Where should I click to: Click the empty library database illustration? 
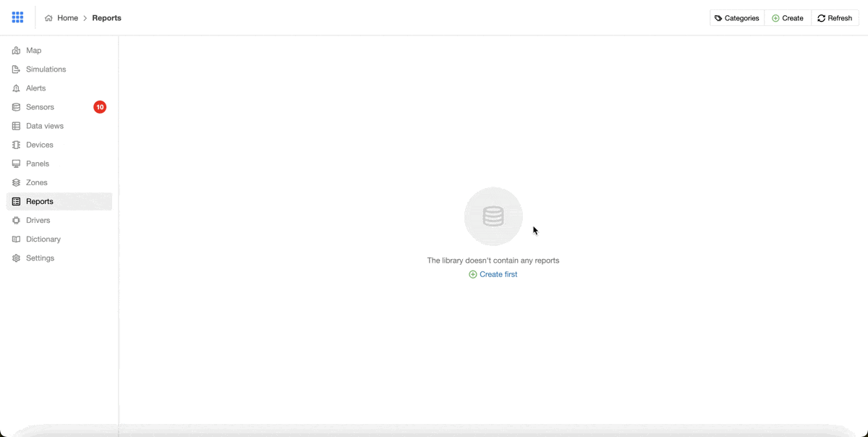[x=493, y=216]
